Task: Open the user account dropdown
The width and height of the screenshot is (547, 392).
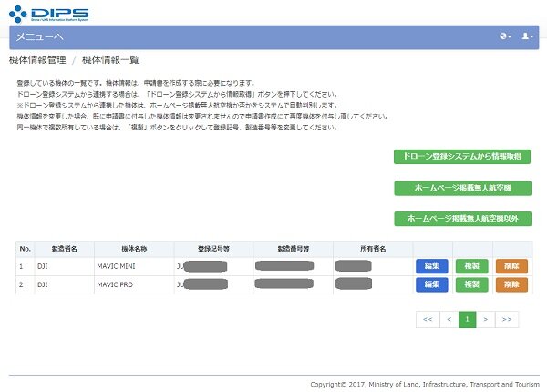Action: point(527,36)
